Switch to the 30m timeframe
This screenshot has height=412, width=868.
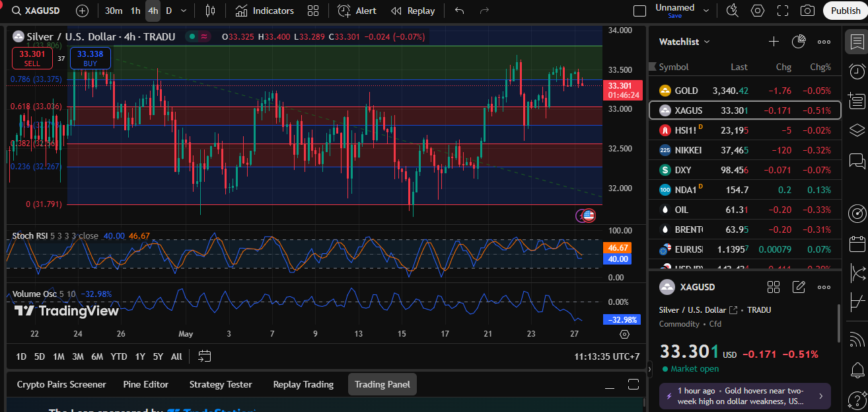tap(114, 11)
